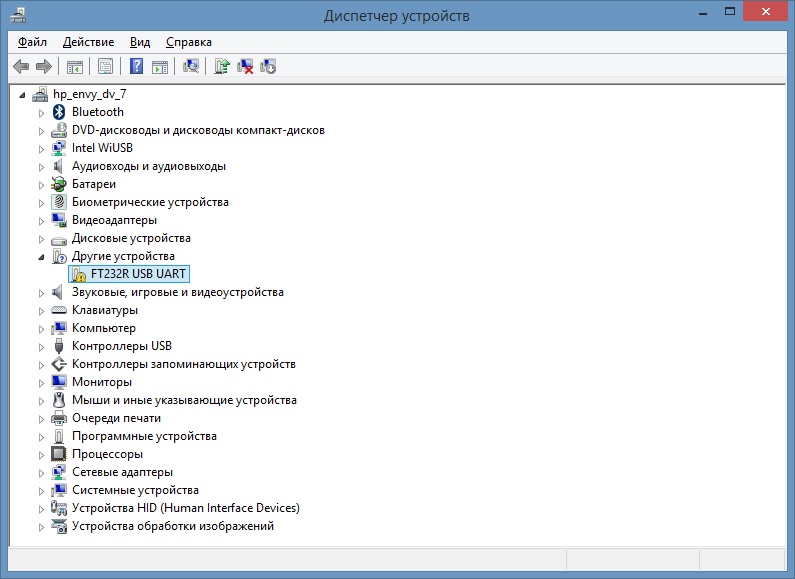Screen dimensions: 795x579
Task: Expand Контроллеры запоминающих устройств
Action: (41, 365)
